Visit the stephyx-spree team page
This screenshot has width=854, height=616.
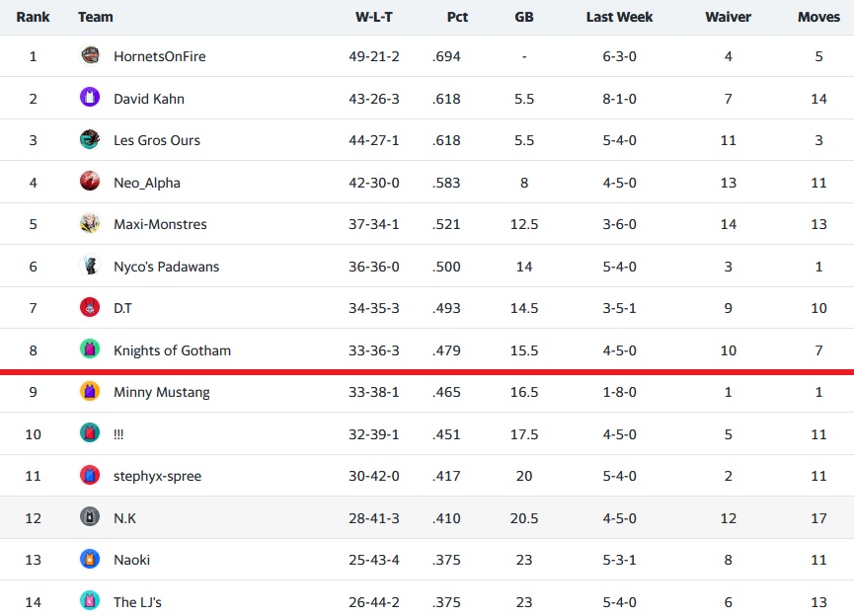point(157,477)
